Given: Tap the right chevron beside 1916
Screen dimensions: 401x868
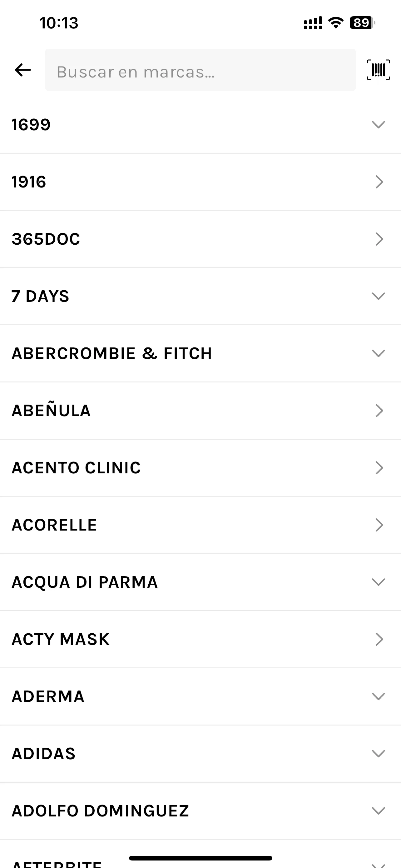Looking at the screenshot, I should click(x=379, y=182).
